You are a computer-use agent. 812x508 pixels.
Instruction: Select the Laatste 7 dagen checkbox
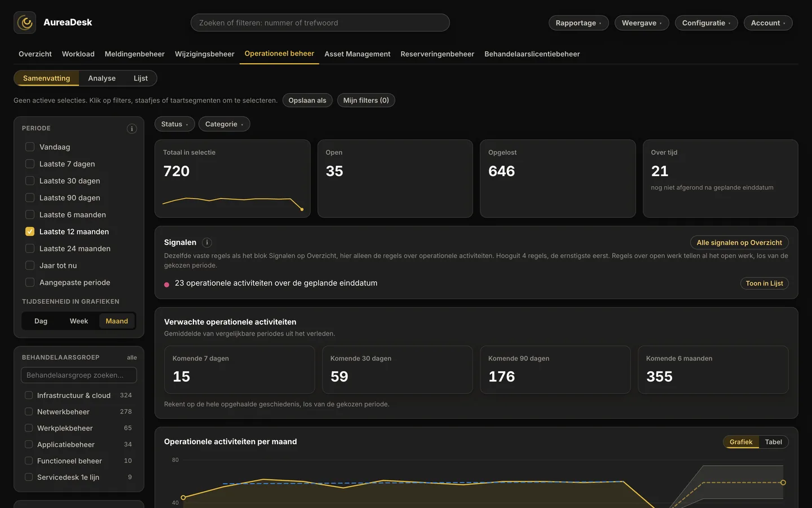30,164
